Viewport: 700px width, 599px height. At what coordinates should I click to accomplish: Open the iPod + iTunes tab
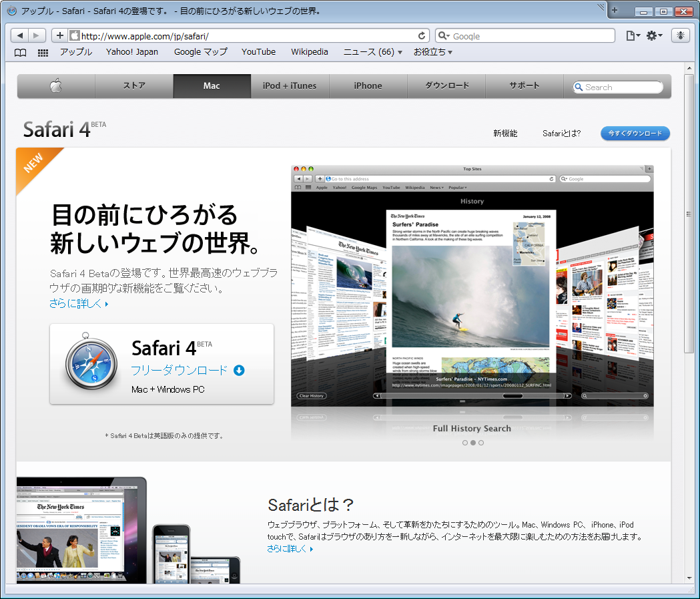pos(290,85)
